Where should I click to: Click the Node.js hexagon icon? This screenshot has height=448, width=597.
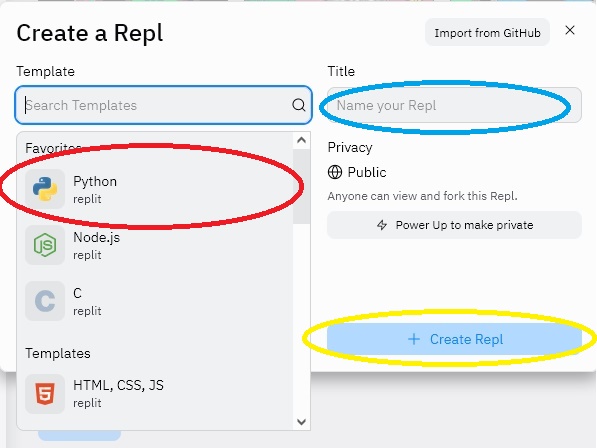pyautogui.click(x=45, y=245)
